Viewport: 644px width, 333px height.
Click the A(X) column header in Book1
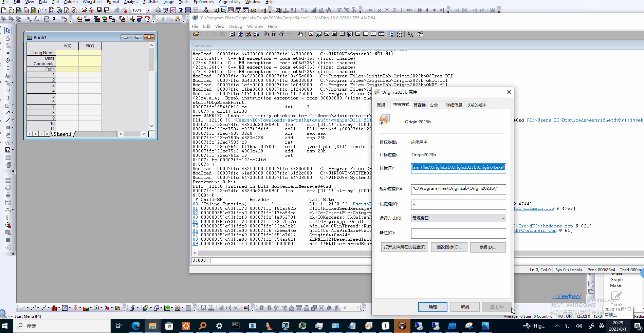pos(67,46)
